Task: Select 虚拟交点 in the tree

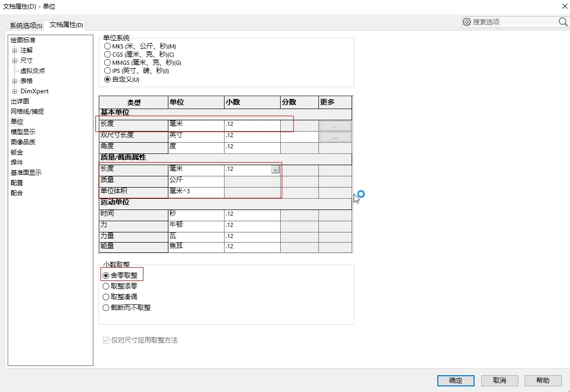Action: (x=33, y=70)
